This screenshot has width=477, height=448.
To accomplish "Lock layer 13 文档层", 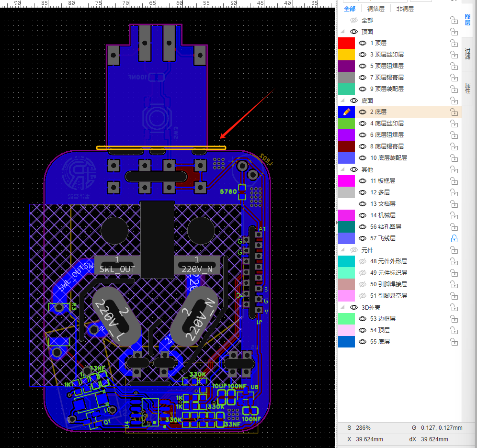I will (454, 204).
